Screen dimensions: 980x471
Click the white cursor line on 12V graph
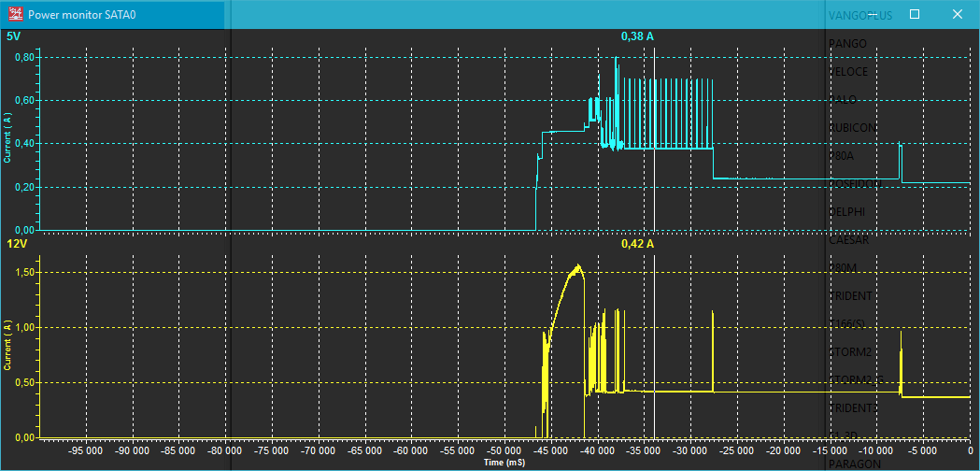click(x=654, y=347)
